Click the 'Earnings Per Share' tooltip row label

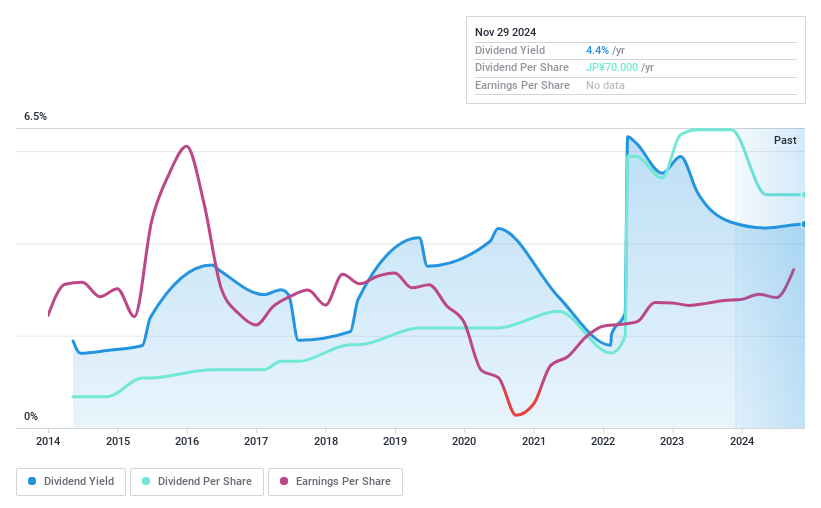522,86
